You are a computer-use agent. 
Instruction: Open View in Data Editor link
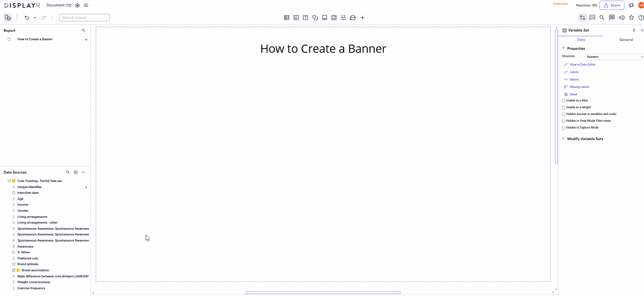(x=582, y=65)
